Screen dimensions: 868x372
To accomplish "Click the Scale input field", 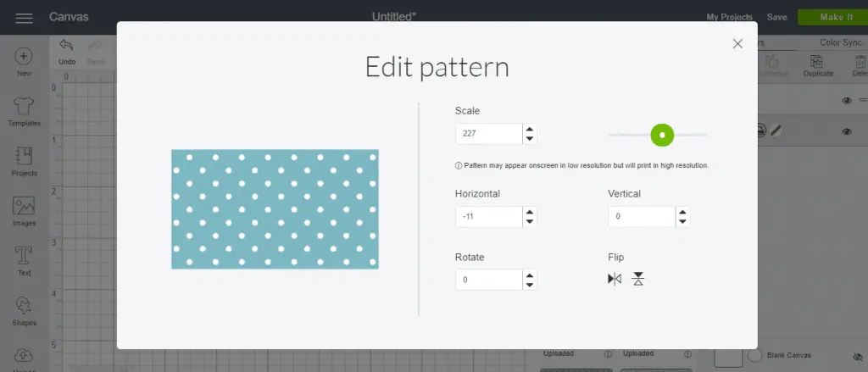I will [489, 133].
